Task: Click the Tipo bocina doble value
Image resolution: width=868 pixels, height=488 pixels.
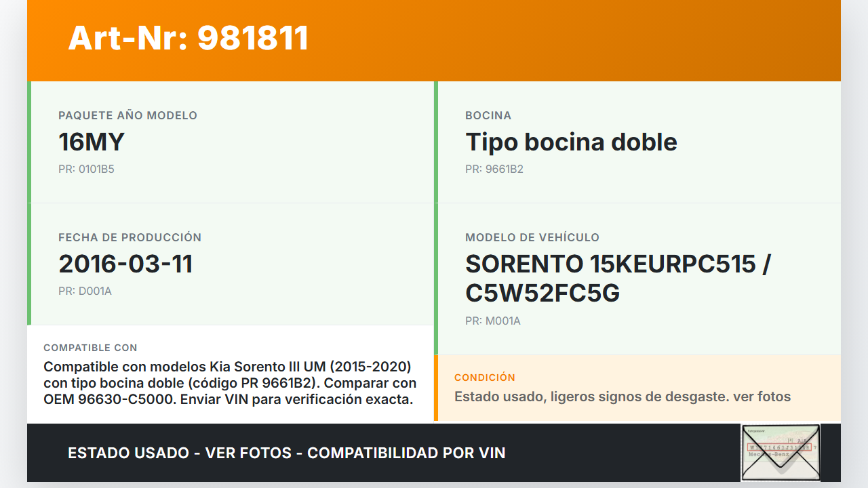Action: pos(571,142)
